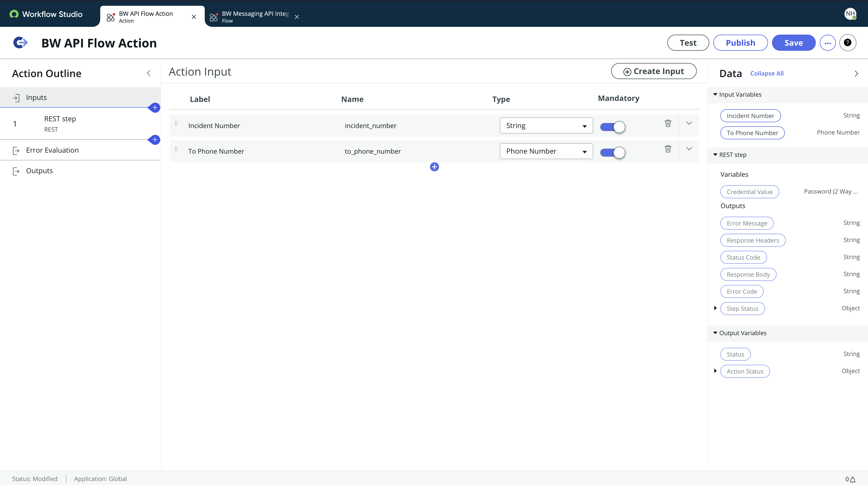Toggle Mandatory switch for Incident Number

(x=613, y=127)
